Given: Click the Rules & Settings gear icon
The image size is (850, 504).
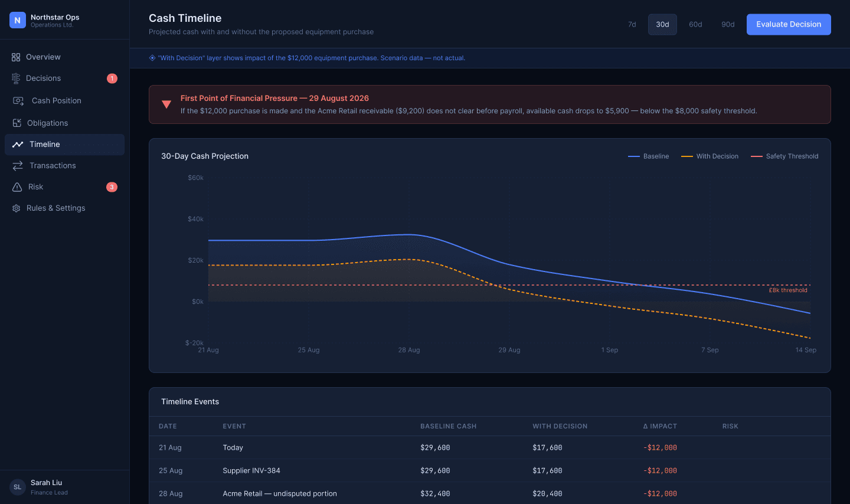Looking at the screenshot, I should [x=16, y=208].
